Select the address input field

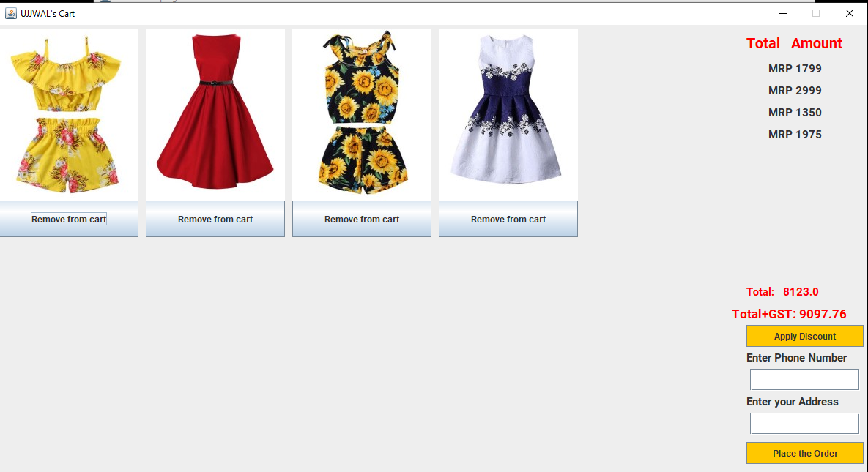tap(804, 423)
